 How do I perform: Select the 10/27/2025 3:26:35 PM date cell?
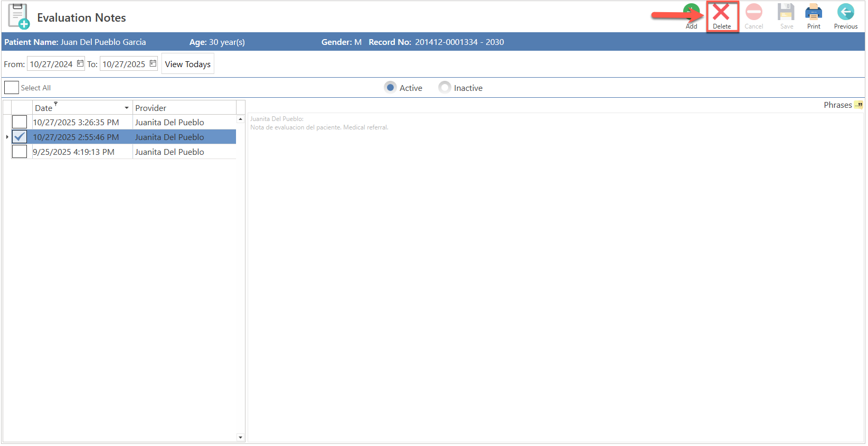tap(82, 122)
